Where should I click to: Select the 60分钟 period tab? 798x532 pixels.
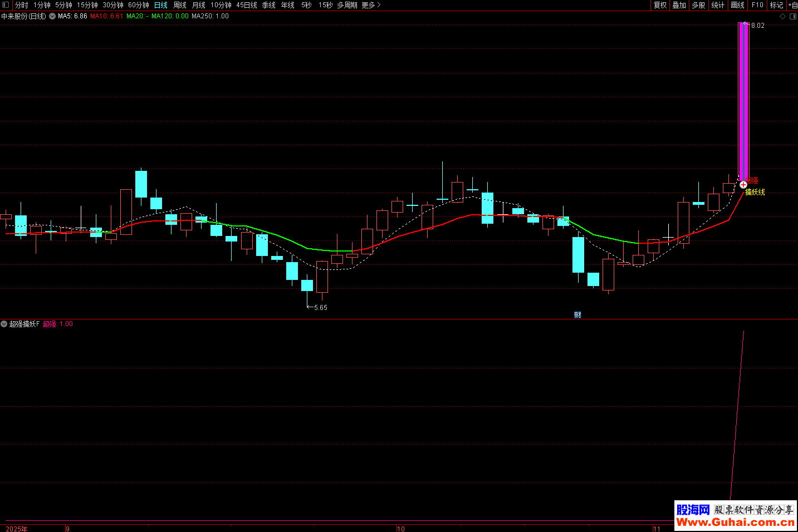click(x=139, y=5)
